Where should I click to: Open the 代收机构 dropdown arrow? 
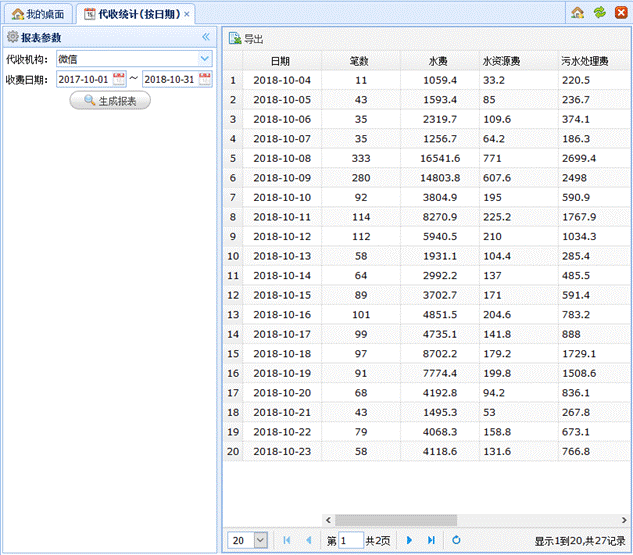click(x=205, y=59)
